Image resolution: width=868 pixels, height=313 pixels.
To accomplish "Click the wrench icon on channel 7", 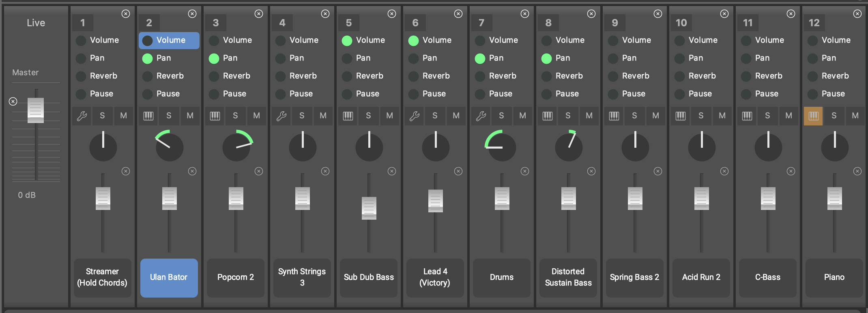I will point(481,116).
